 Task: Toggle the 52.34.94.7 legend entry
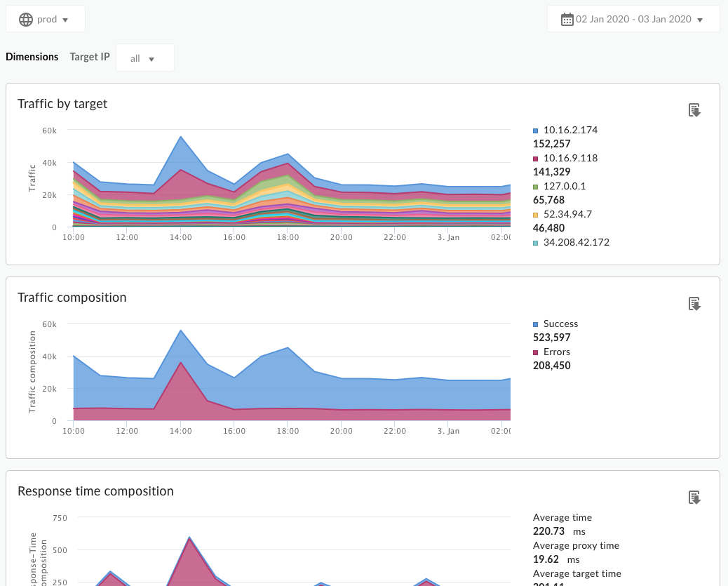point(567,214)
